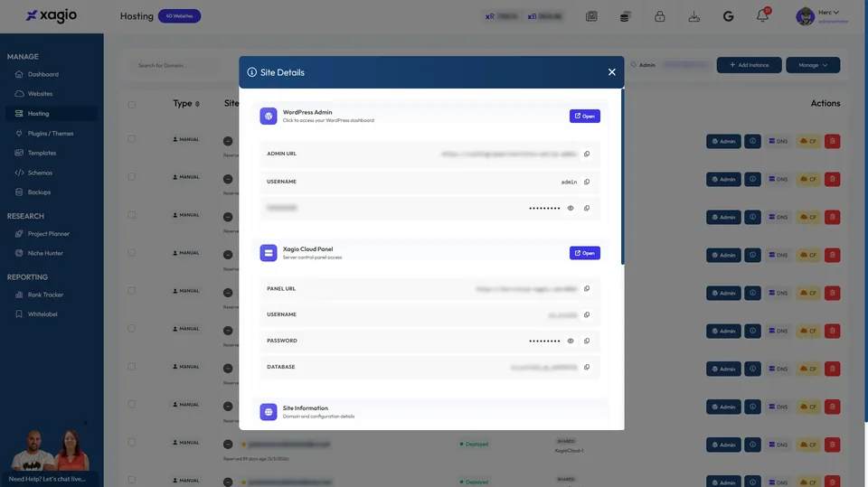868x487 pixels.
Task: Open the Xagio Cloud Panel
Action: coord(585,253)
